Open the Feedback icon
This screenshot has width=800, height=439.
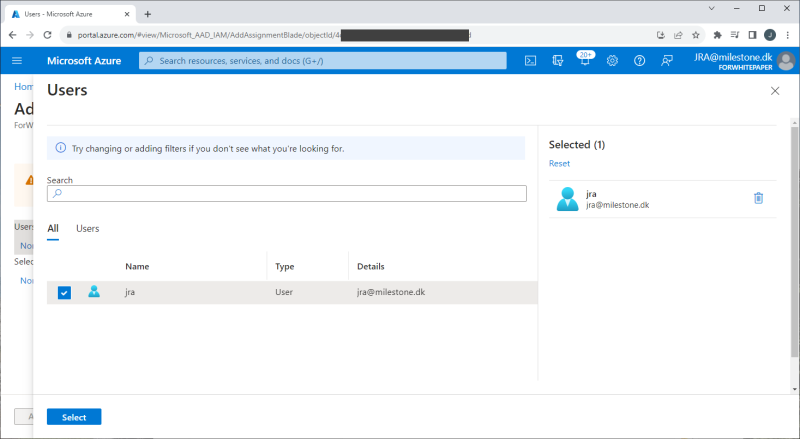(666, 61)
